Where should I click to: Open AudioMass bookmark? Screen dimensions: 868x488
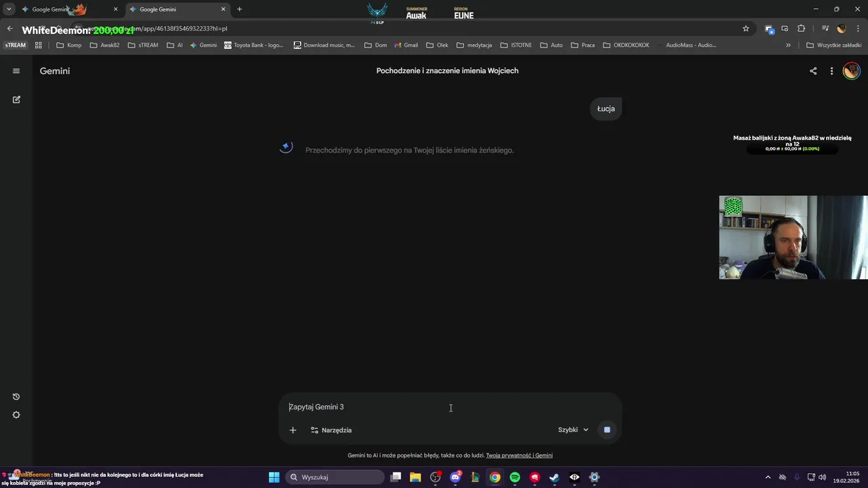(x=686, y=45)
